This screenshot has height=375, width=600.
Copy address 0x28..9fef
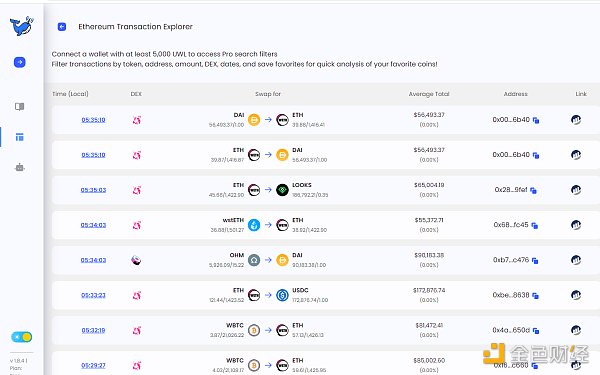pos(533,190)
